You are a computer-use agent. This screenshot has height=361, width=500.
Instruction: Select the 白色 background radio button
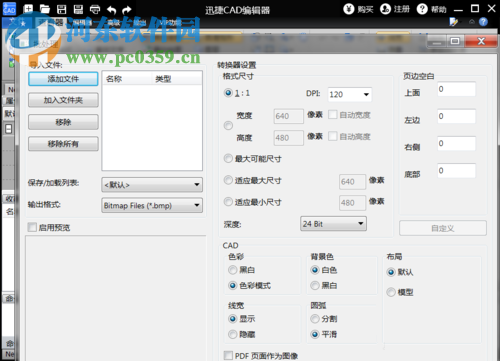pos(315,270)
